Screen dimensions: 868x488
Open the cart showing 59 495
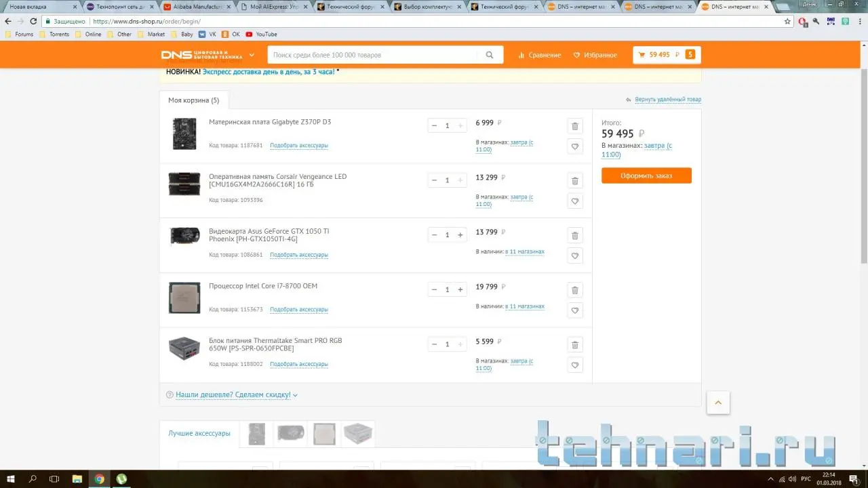tap(667, 55)
